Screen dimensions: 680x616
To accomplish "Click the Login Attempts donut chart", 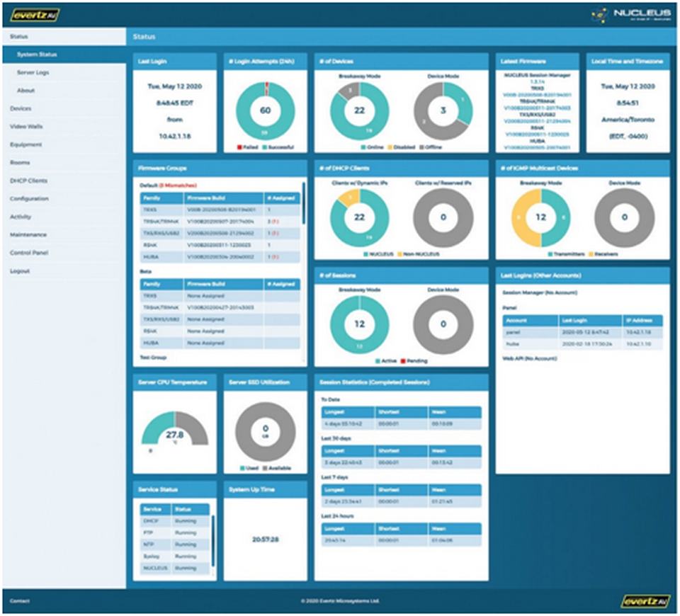I will click(x=266, y=110).
